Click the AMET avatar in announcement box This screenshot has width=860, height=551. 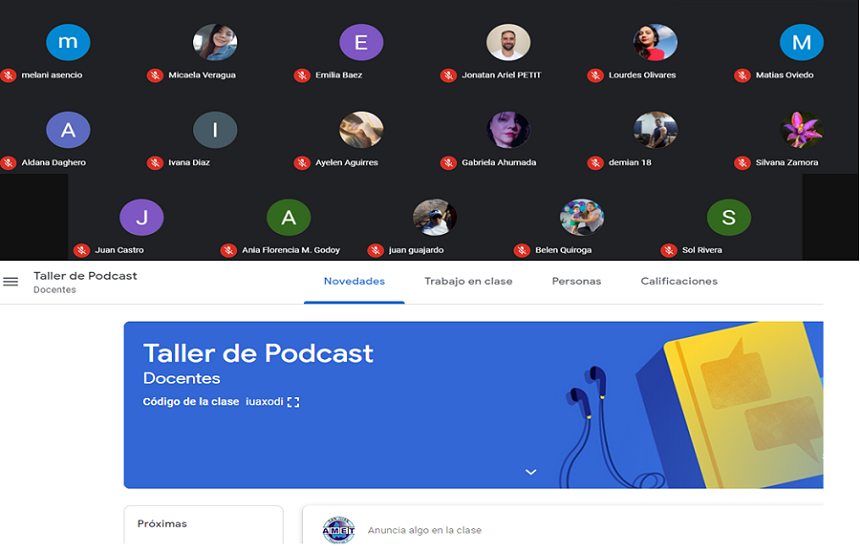[338, 530]
